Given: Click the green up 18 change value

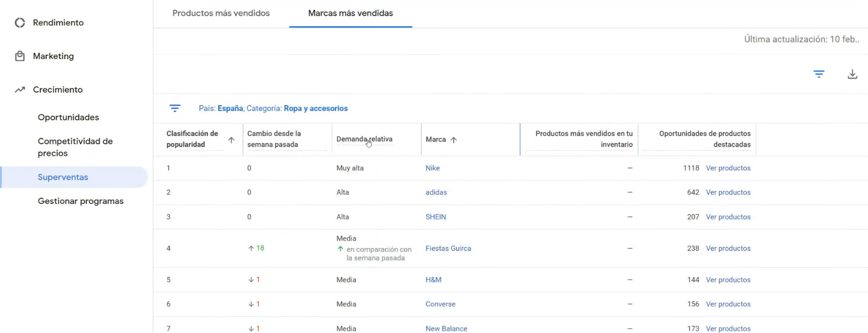Looking at the screenshot, I should [x=256, y=248].
